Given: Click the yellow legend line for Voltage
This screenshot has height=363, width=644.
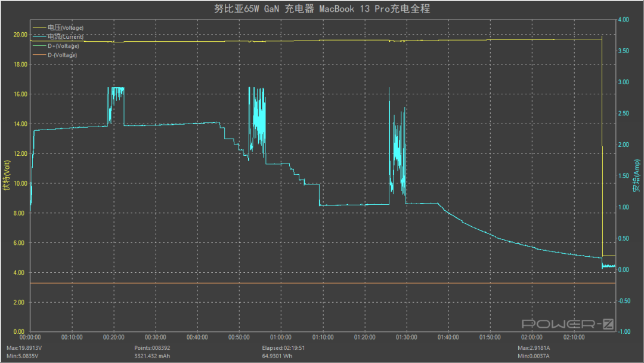Looking at the screenshot, I should tap(39, 27).
